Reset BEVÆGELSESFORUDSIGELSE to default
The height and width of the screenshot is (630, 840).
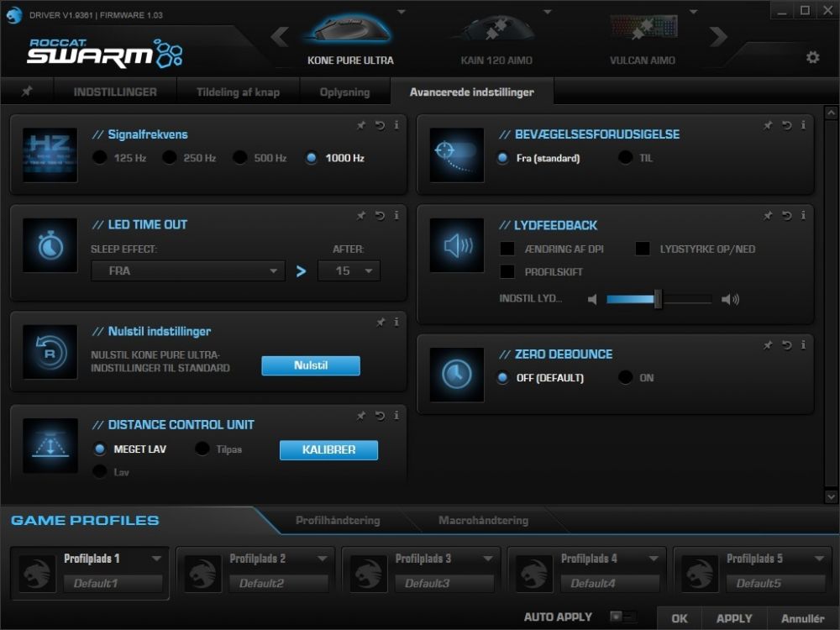[786, 125]
